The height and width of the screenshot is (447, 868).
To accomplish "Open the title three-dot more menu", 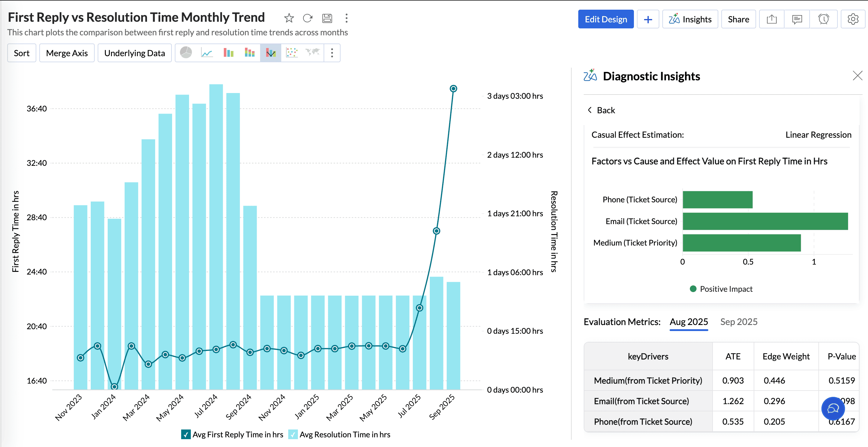I will point(346,18).
